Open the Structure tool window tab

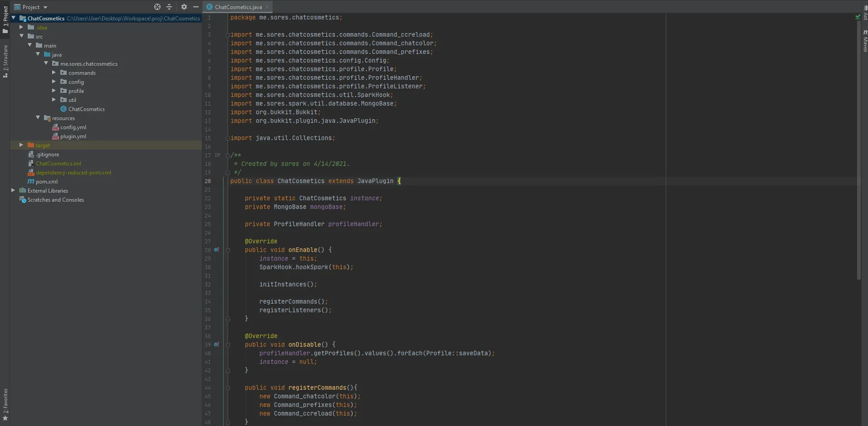point(5,61)
